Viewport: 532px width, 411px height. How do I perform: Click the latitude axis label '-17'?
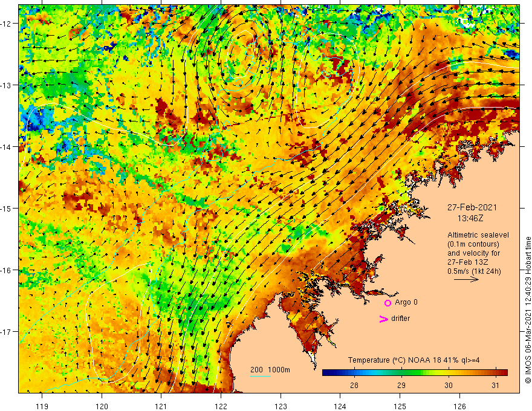click(x=6, y=332)
